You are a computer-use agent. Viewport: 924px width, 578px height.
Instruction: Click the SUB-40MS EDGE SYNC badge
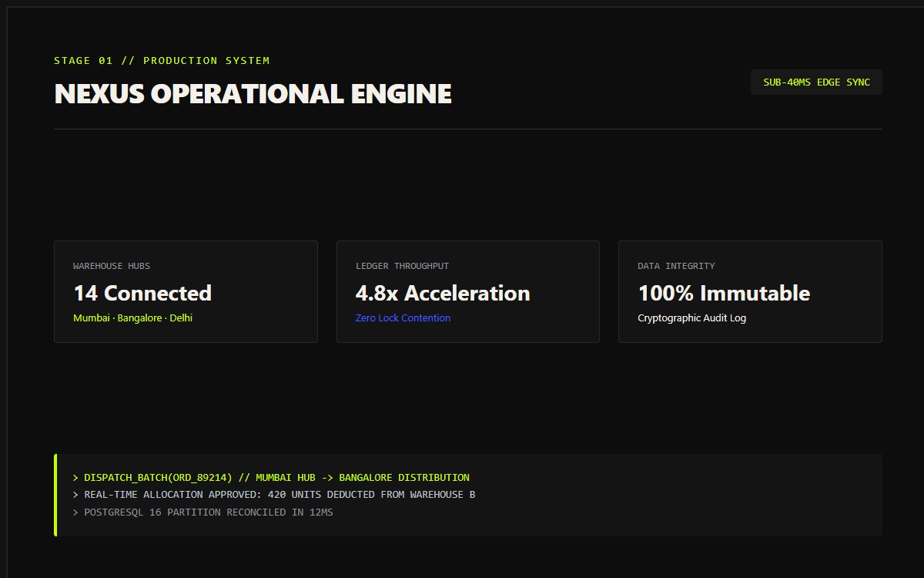[x=816, y=82]
